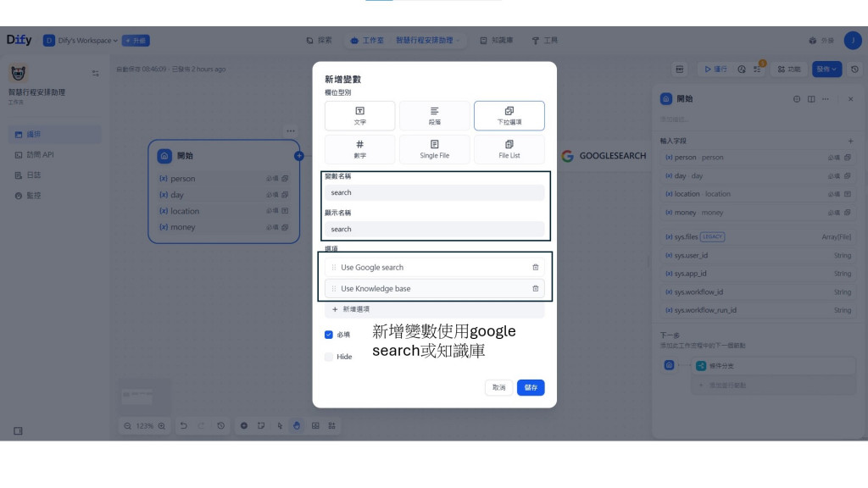Image resolution: width=868 pixels, height=488 pixels.
Task: Run the workflow with 運行
Action: point(715,69)
